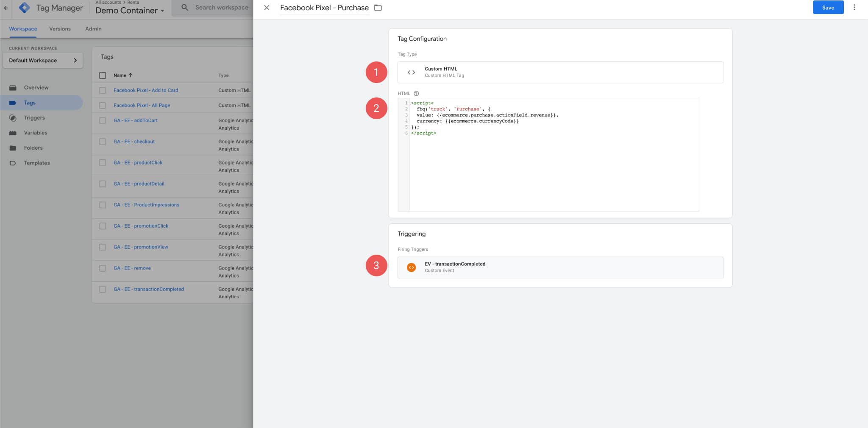This screenshot has height=428, width=868.
Task: Open the GA - EE - remove tag
Action: pyautogui.click(x=132, y=268)
